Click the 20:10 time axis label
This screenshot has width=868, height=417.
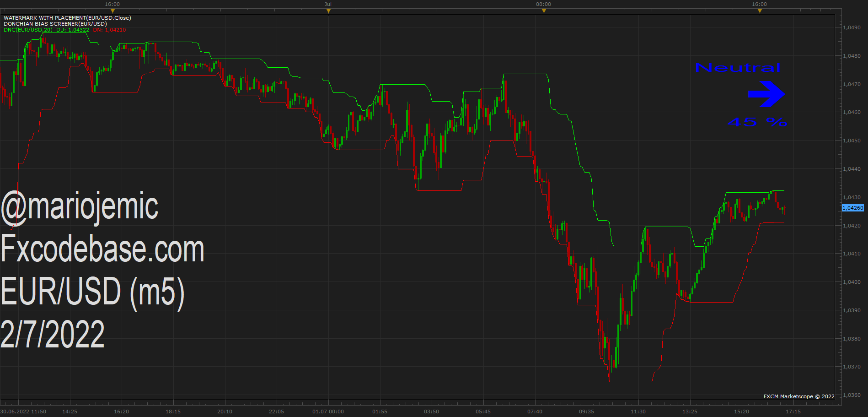[225, 412]
